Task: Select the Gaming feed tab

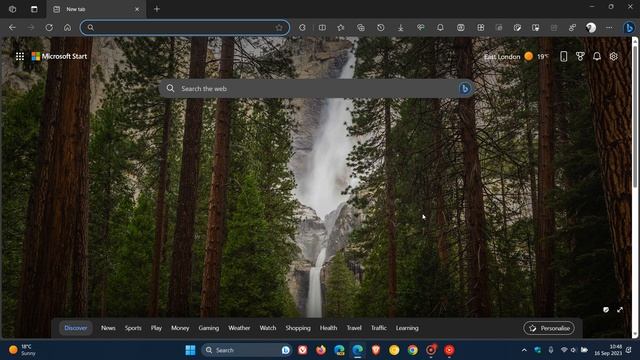Action: point(209,328)
